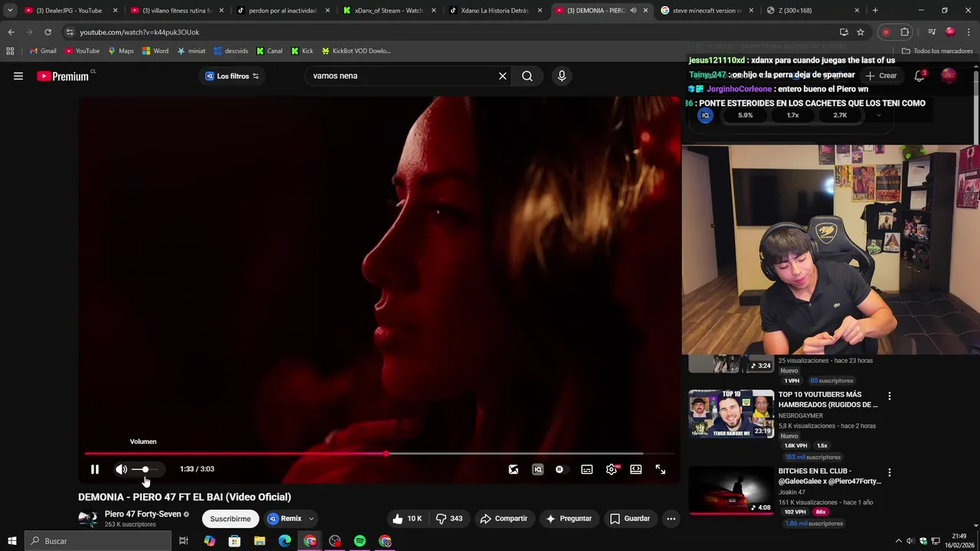Share the video via Compartir
Screen dimensions: 980x551
(503, 519)
